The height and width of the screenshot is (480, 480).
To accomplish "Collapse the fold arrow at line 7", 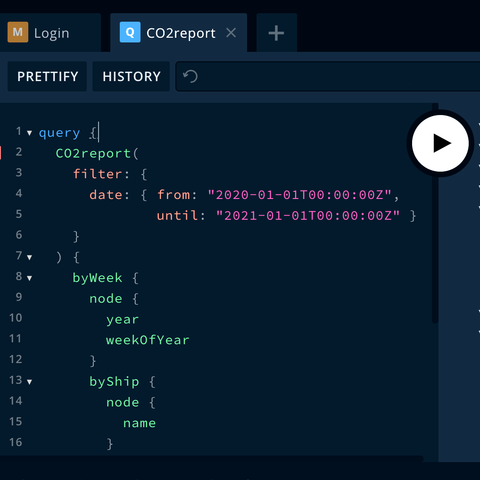I will [x=29, y=257].
